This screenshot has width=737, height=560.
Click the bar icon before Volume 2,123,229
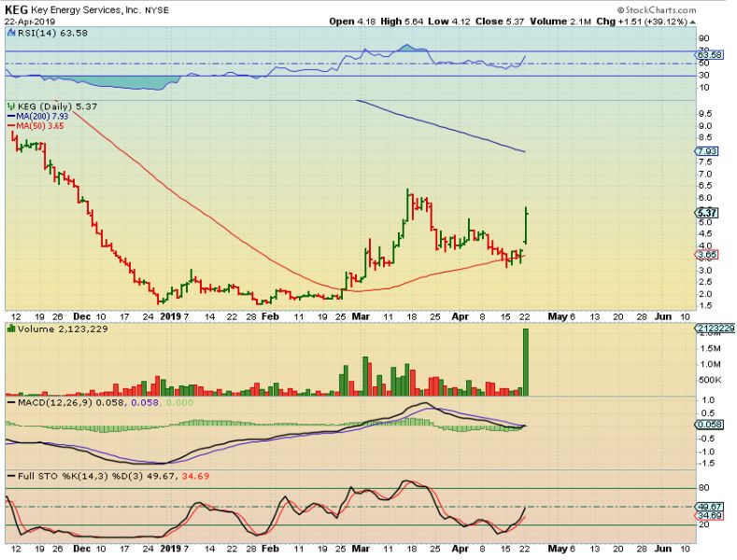[11, 329]
